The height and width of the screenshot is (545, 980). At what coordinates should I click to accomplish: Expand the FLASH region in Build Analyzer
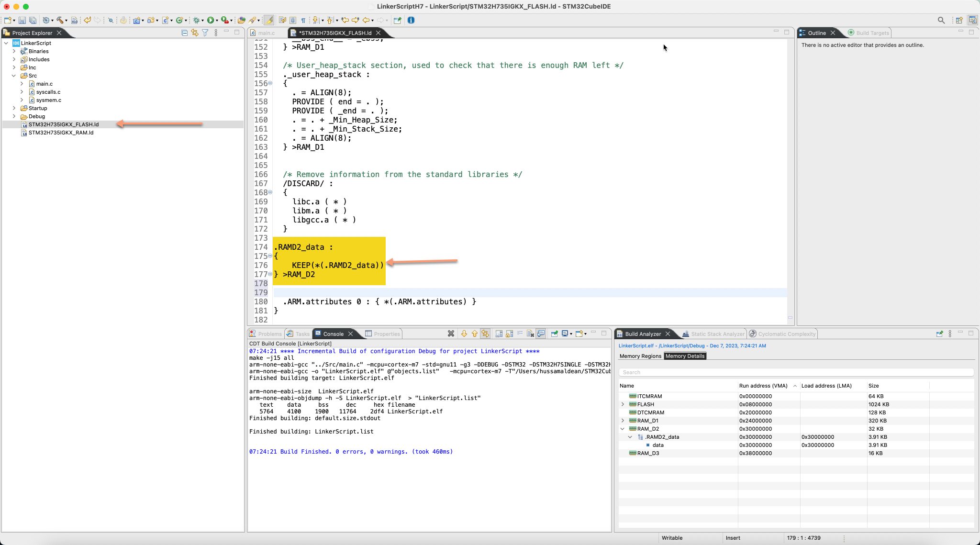pos(622,404)
